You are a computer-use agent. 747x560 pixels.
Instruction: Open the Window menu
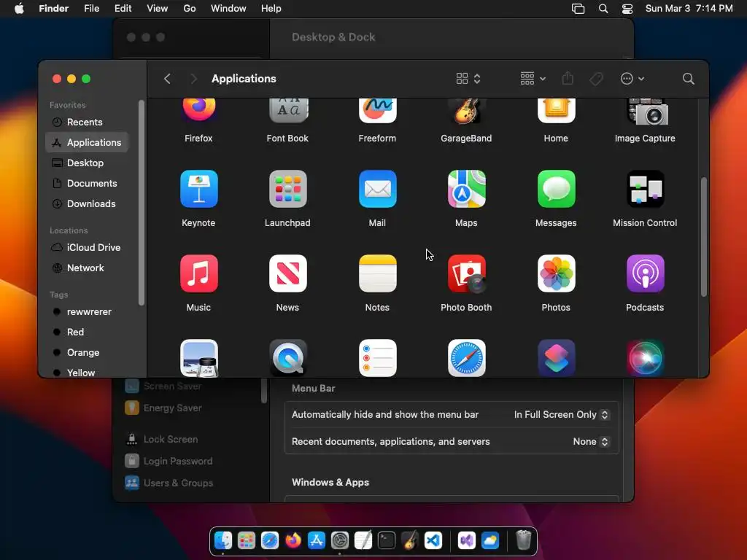coord(228,9)
